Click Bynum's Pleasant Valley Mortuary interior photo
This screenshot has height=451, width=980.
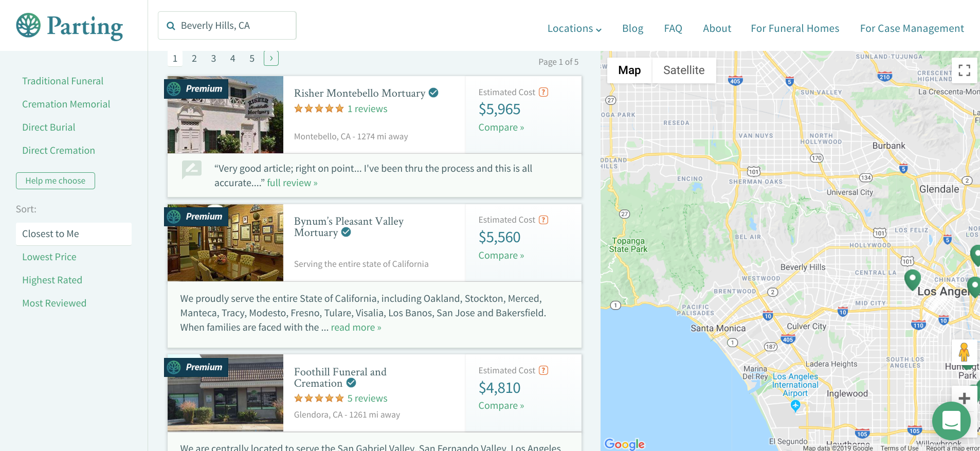tap(225, 243)
